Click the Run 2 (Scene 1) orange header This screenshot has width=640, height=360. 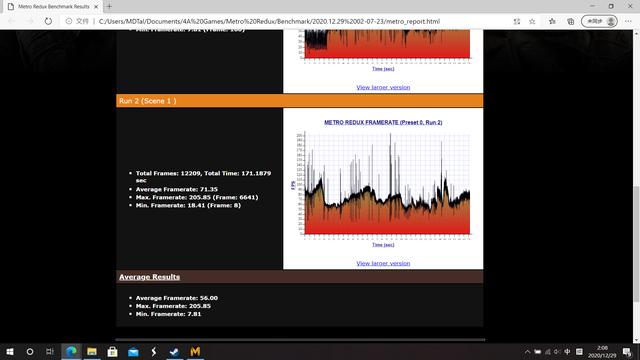pos(300,101)
